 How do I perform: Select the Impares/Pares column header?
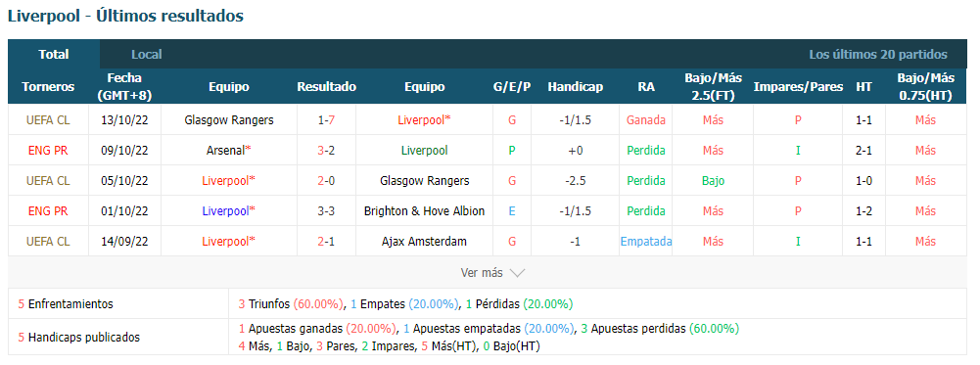[x=798, y=87]
